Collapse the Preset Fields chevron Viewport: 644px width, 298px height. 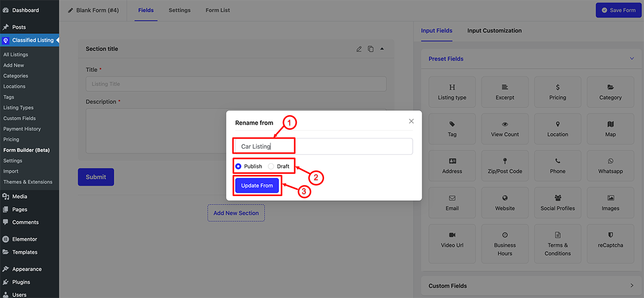[x=631, y=59]
